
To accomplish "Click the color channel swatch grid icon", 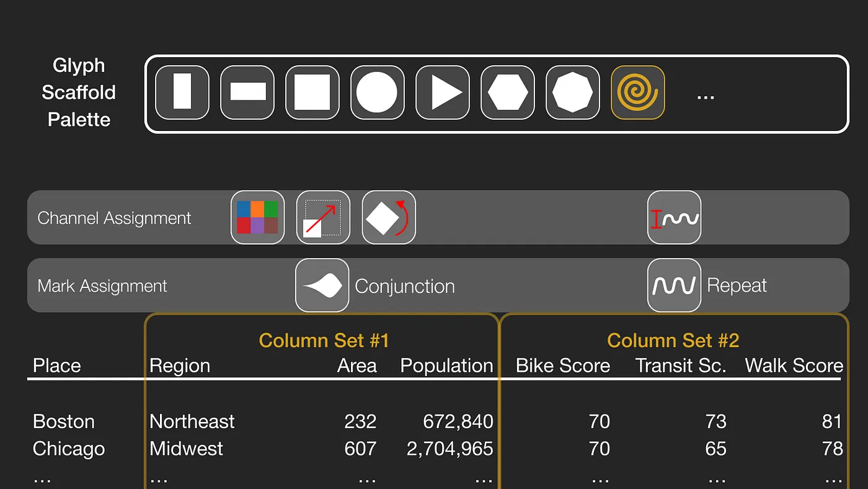I will click(257, 218).
